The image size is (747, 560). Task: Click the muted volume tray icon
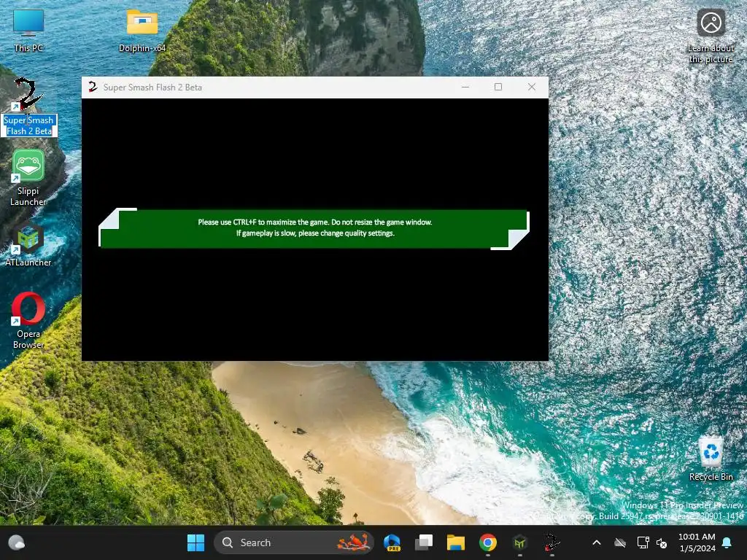pos(662,542)
